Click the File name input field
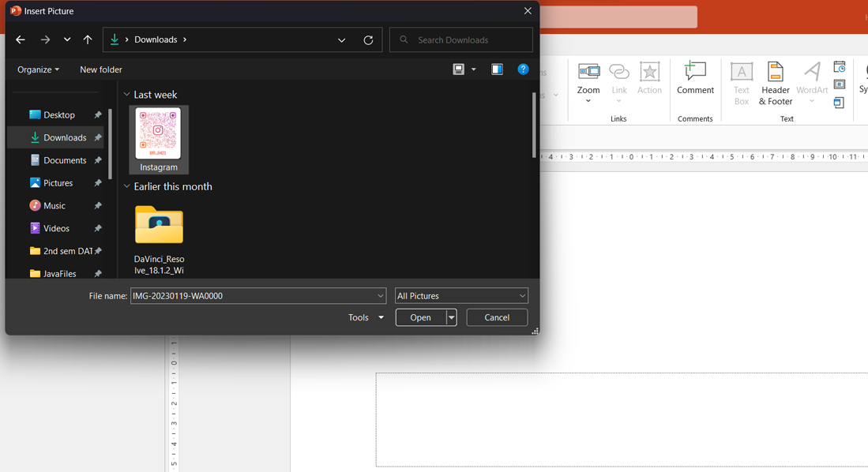This screenshot has height=472, width=868. 254,296
